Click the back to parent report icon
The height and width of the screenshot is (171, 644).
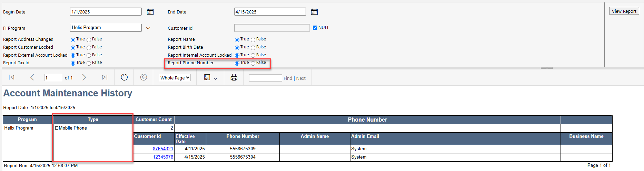(x=144, y=77)
